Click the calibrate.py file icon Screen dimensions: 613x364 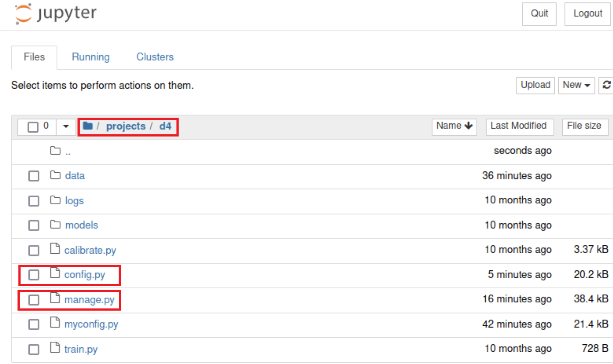pos(55,249)
